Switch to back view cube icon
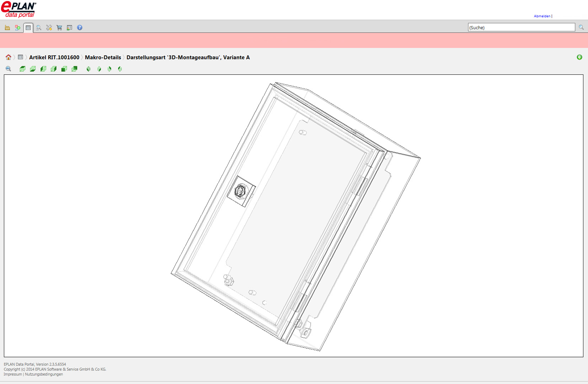The image size is (588, 384). [74, 69]
